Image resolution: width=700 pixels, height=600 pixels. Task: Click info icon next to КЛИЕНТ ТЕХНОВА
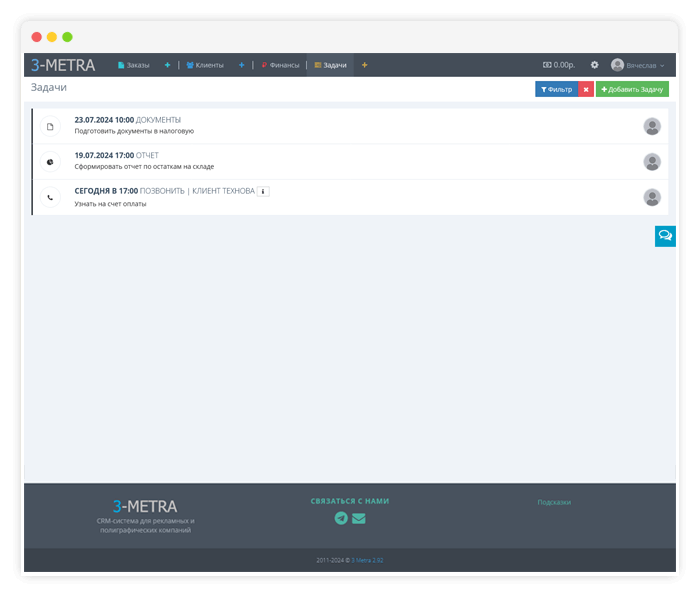(263, 192)
